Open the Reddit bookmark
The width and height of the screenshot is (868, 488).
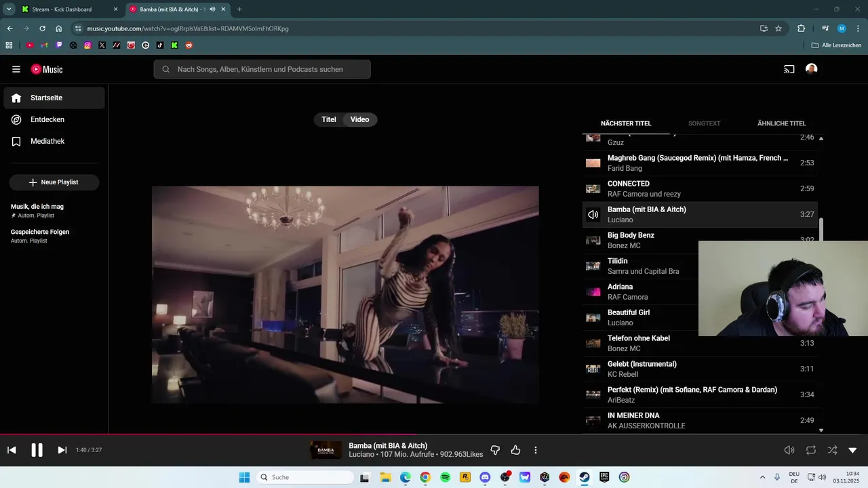click(189, 45)
